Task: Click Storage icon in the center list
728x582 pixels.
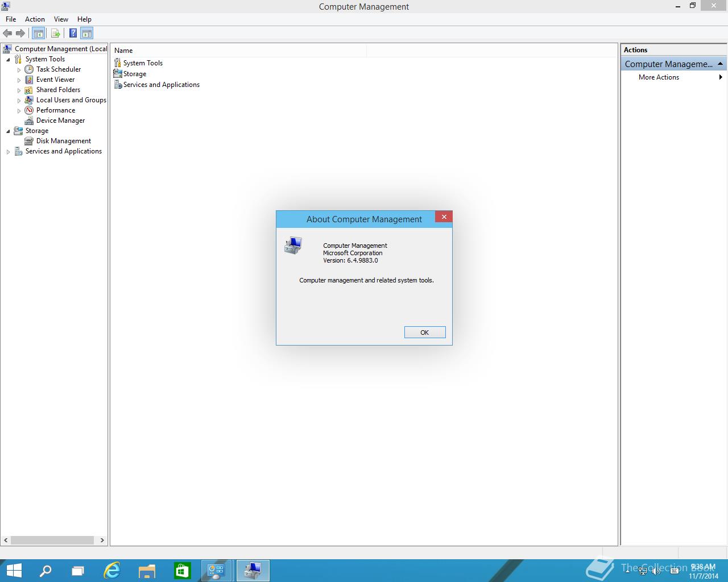Action: 118,73
